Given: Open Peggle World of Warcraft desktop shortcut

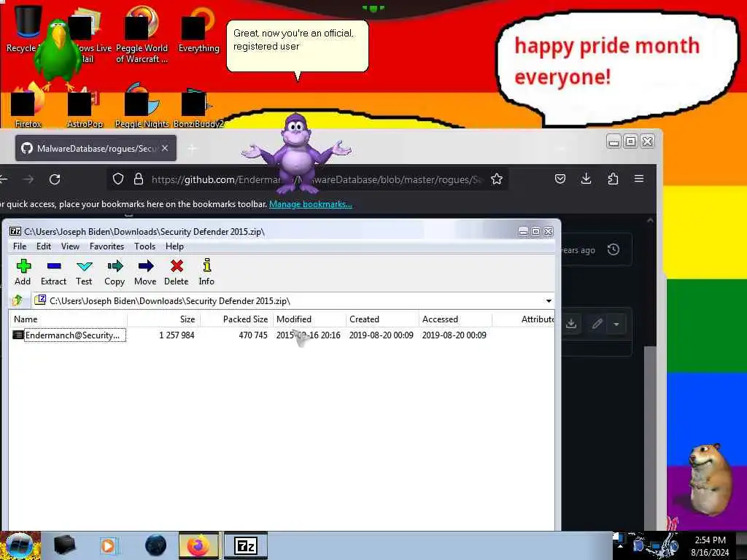Looking at the screenshot, I should 142,34.
